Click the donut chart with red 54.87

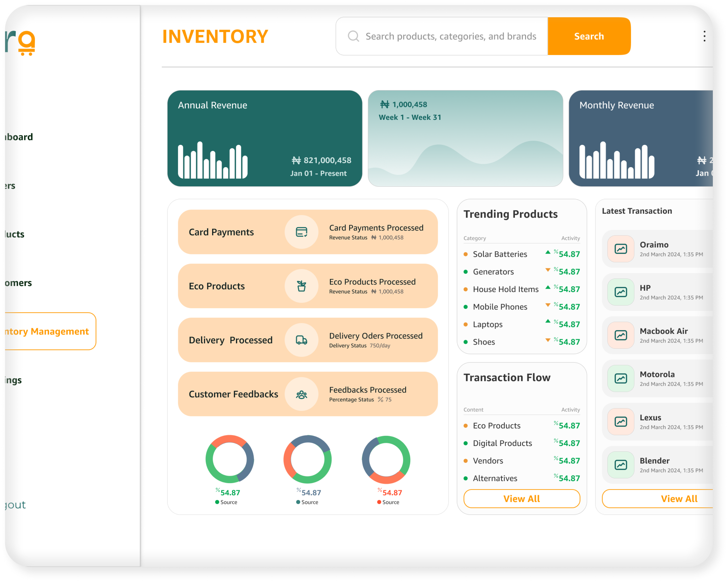[386, 459]
